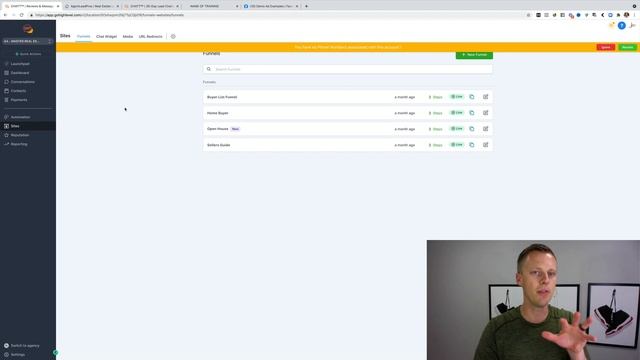Image resolution: width=640 pixels, height=360 pixels.
Task: Click 'a month ago' on Sellers Guide row
Action: 404,145
